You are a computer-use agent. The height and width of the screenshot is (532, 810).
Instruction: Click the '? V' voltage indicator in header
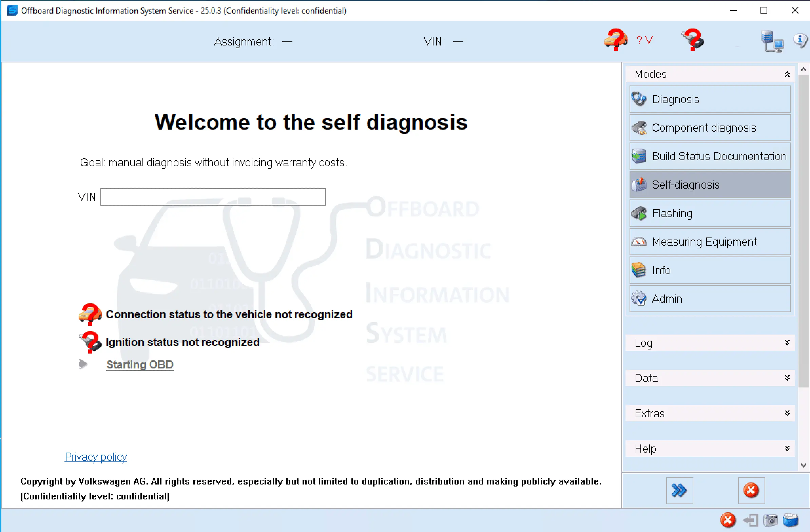(644, 40)
